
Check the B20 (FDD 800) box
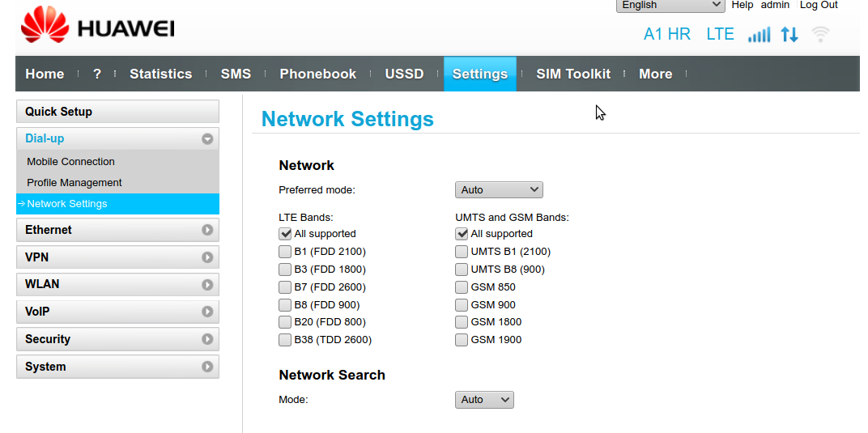point(284,322)
